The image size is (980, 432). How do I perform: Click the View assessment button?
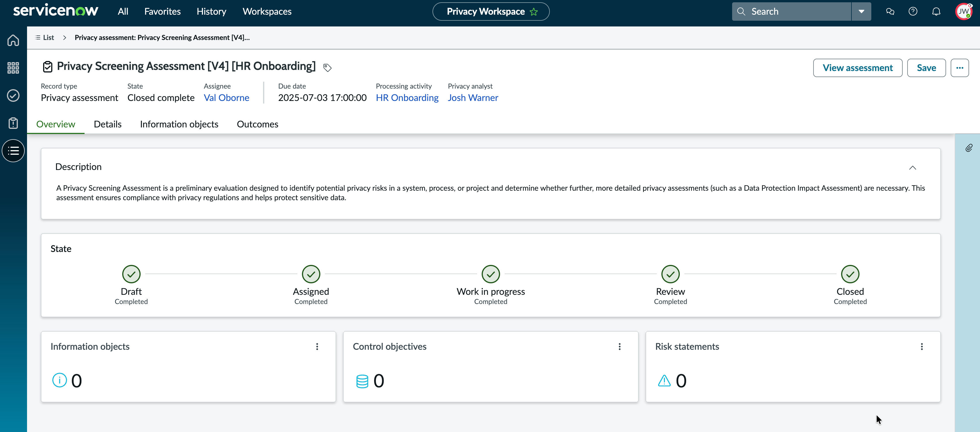(x=857, y=68)
